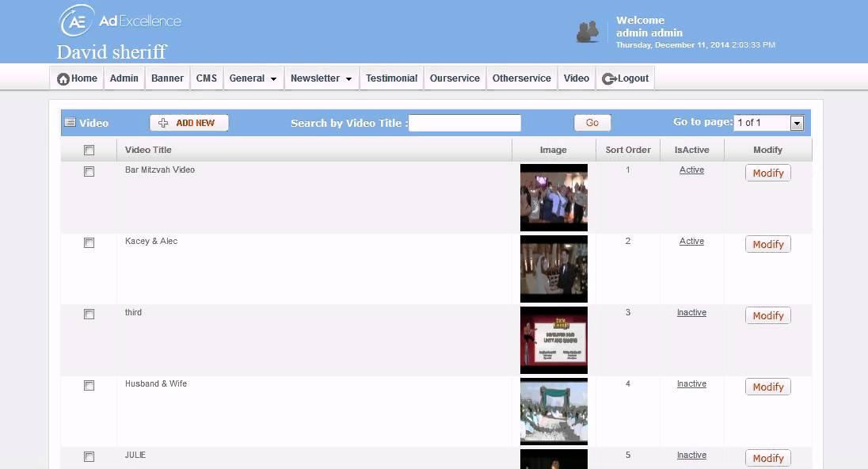Image resolution: width=868 pixels, height=469 pixels.
Task: Click the 'David sheriff' site title
Action: tap(111, 52)
